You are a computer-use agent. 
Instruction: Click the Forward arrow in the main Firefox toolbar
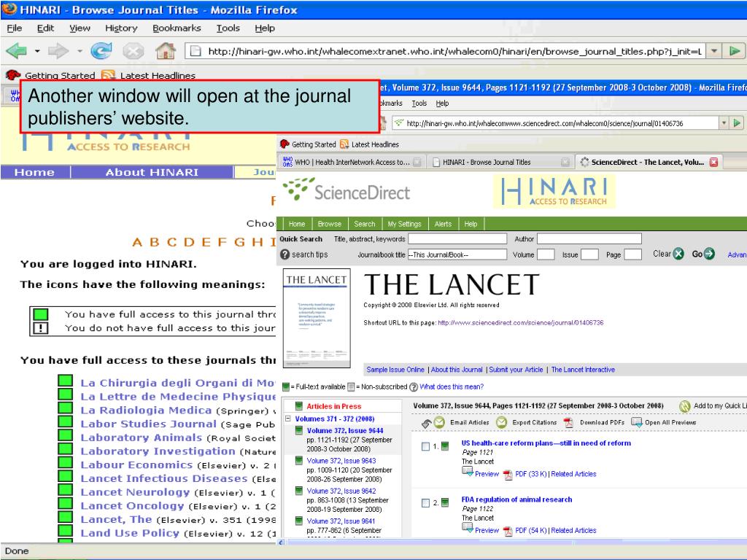[58, 50]
